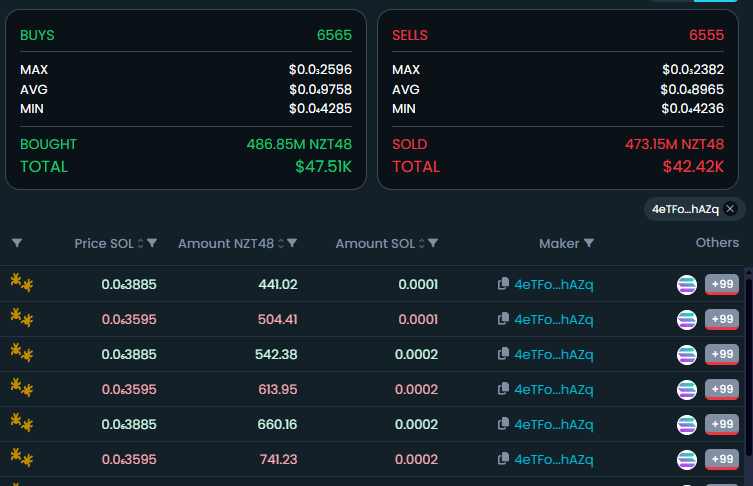Screen dimensions: 753x486
Task: Open the Amount SOL filter funnel
Action: (433, 243)
